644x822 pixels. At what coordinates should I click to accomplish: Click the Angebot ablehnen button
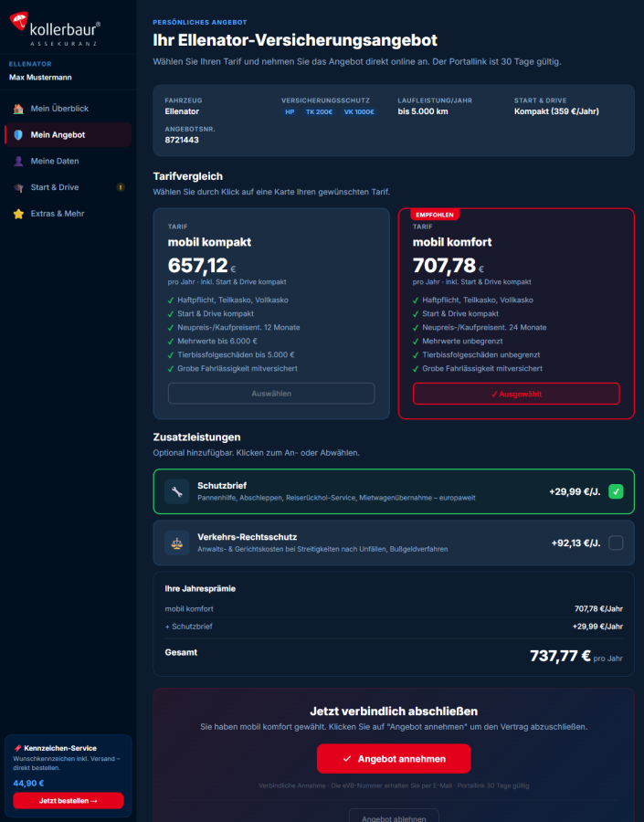point(394,816)
